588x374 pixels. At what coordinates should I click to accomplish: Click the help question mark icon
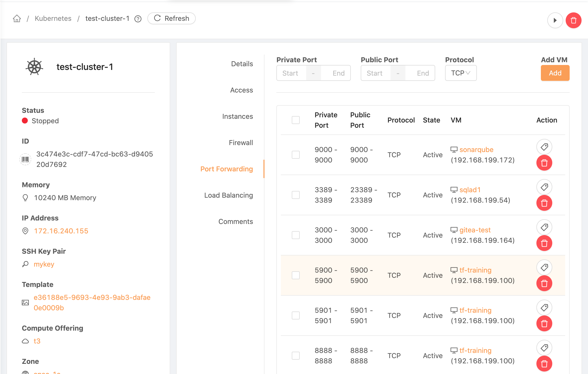point(138,19)
